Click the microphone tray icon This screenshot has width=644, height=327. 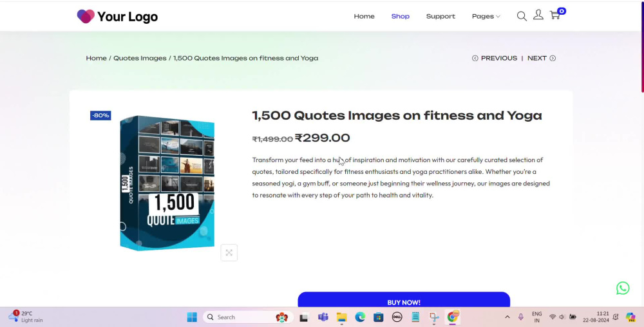[521, 317]
